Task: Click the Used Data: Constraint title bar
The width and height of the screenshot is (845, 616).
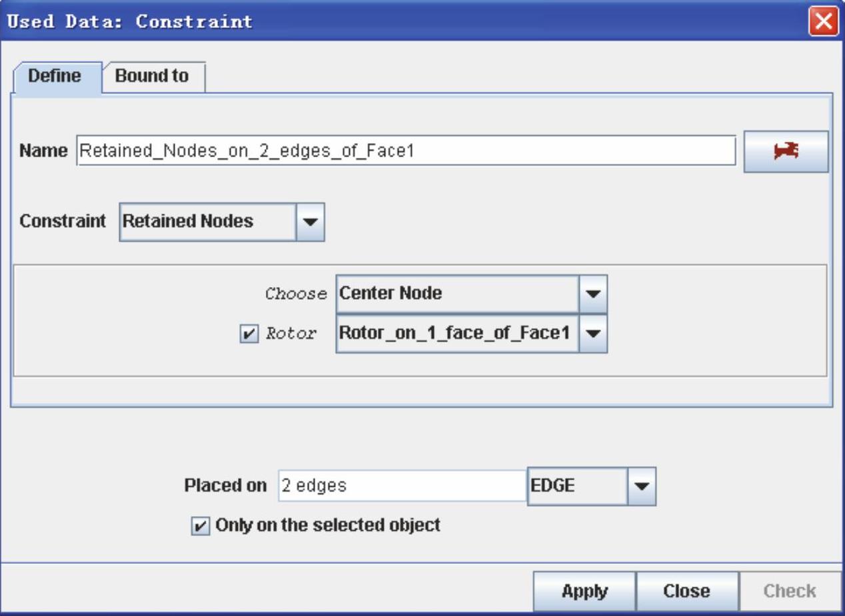Action: point(400,21)
